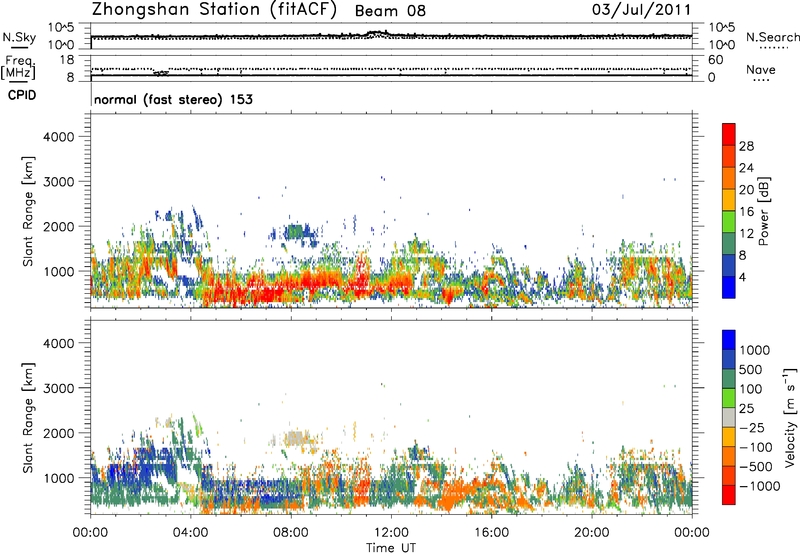The height and width of the screenshot is (554, 800).
Task: Click the "2000" range tick in the power panel
Action: pos(59,226)
